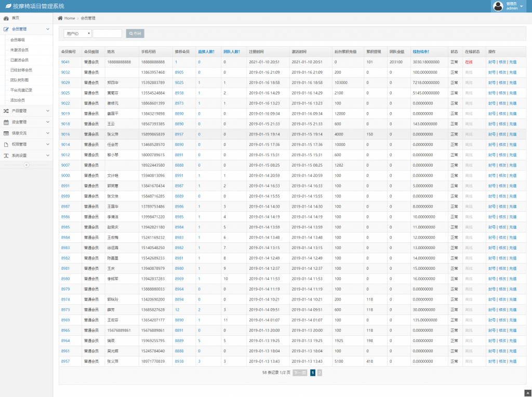Open the 用户ID search field dropdown
Image resolution: width=532 pixels, height=397 pixels.
(77, 34)
